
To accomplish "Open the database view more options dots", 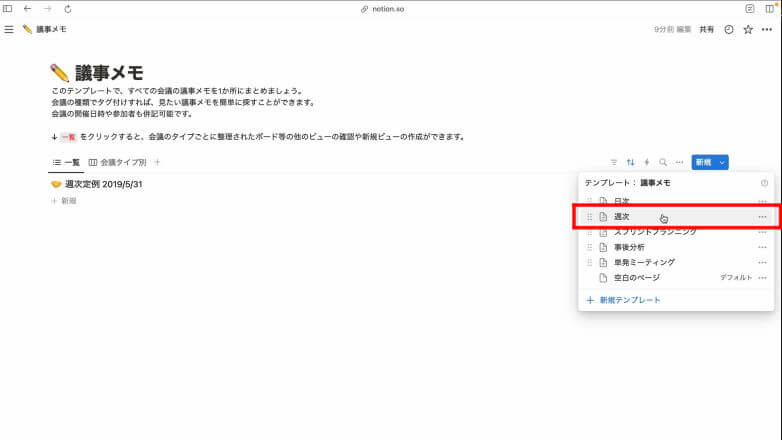I will (679, 162).
